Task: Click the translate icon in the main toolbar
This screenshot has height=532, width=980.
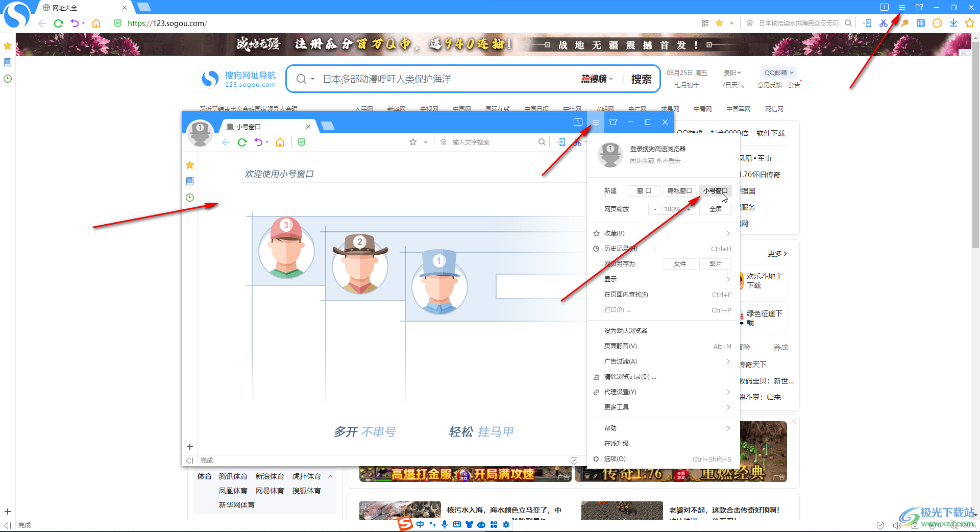Action: tap(921, 23)
